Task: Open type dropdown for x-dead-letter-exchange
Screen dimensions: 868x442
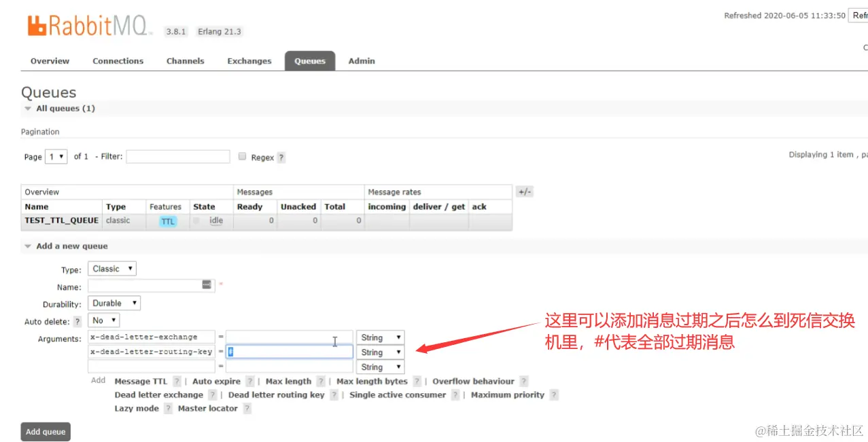Action: (380, 337)
